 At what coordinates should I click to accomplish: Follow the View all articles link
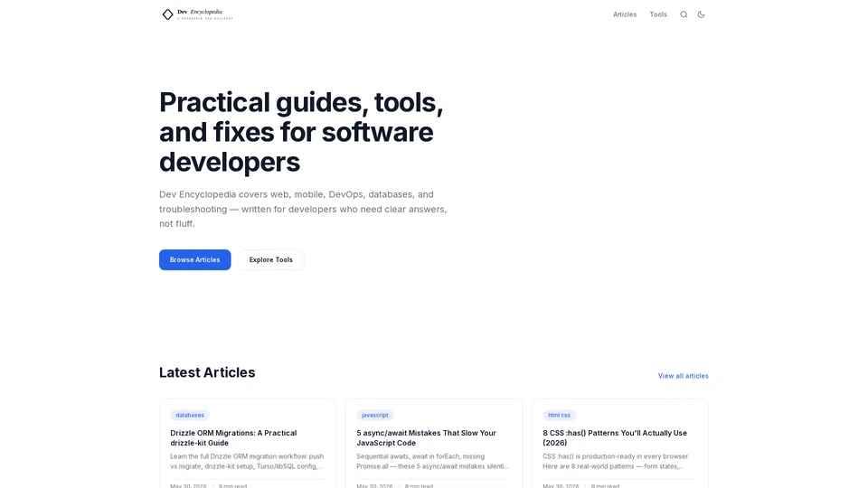[684, 376]
